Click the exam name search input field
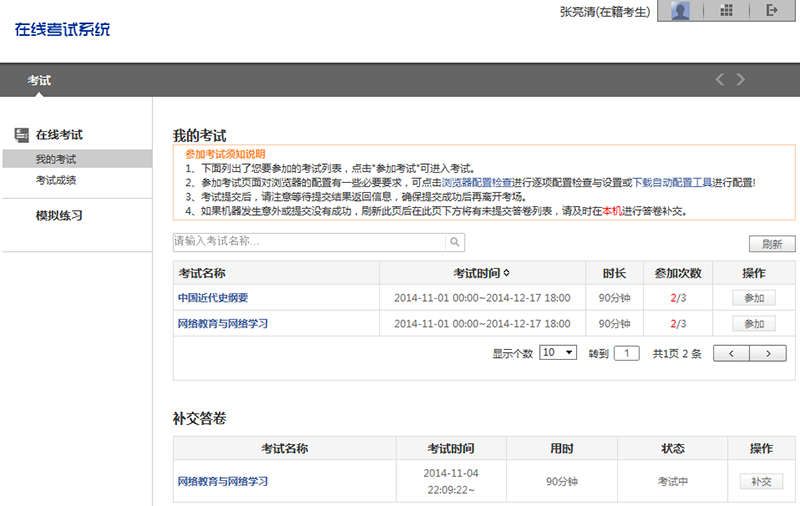800x506 pixels. [308, 242]
